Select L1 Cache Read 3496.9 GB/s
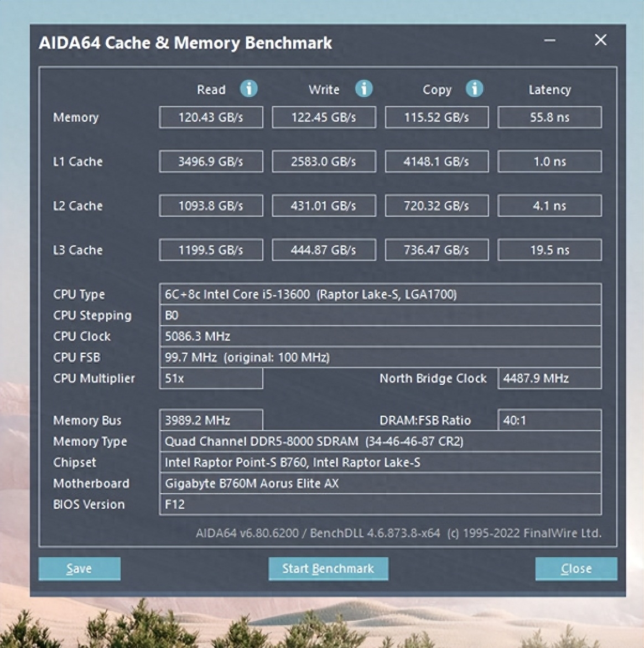This screenshot has height=648, width=644. point(211,161)
